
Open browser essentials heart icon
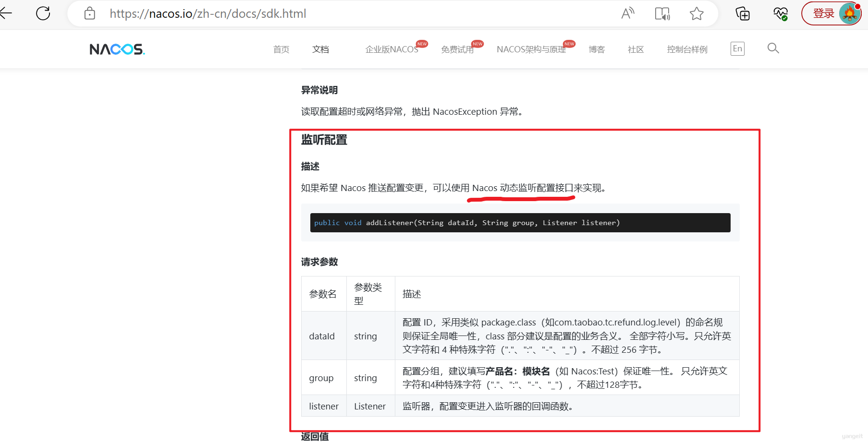pos(781,13)
